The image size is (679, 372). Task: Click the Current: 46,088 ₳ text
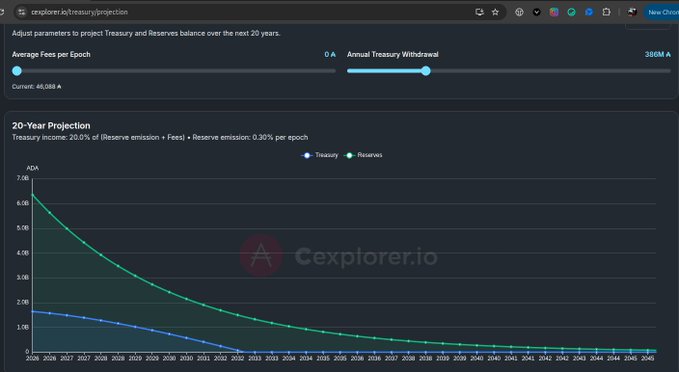[37, 87]
